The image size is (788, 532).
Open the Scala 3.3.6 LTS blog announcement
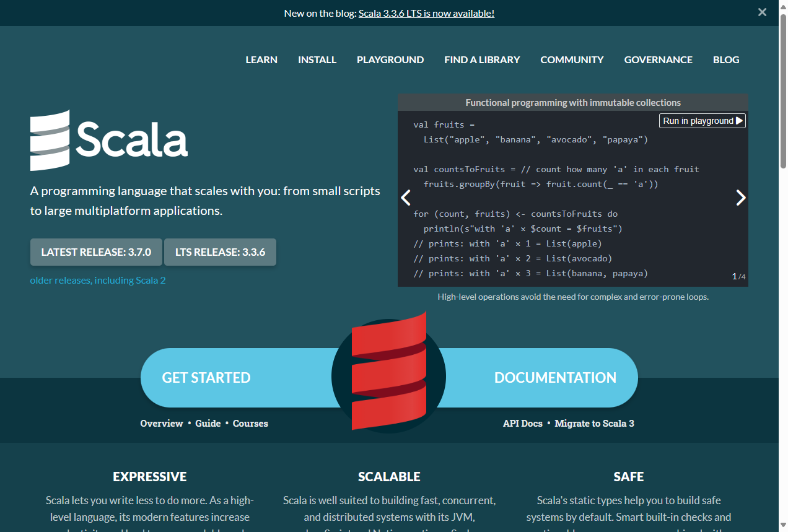coord(426,13)
